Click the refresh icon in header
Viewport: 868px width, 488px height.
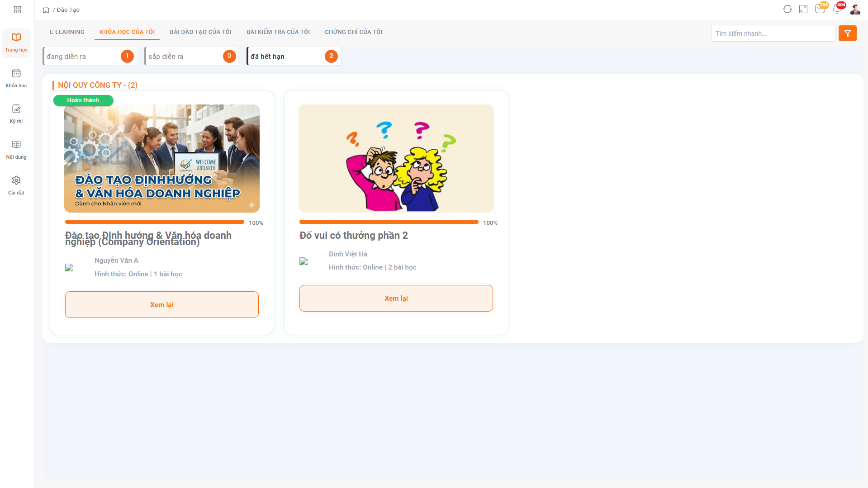tap(787, 9)
